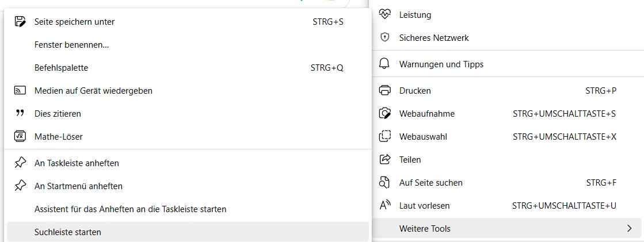Image resolution: width=644 pixels, height=242 pixels.
Task: Click the Leistung heartbeat icon
Action: 385,14
